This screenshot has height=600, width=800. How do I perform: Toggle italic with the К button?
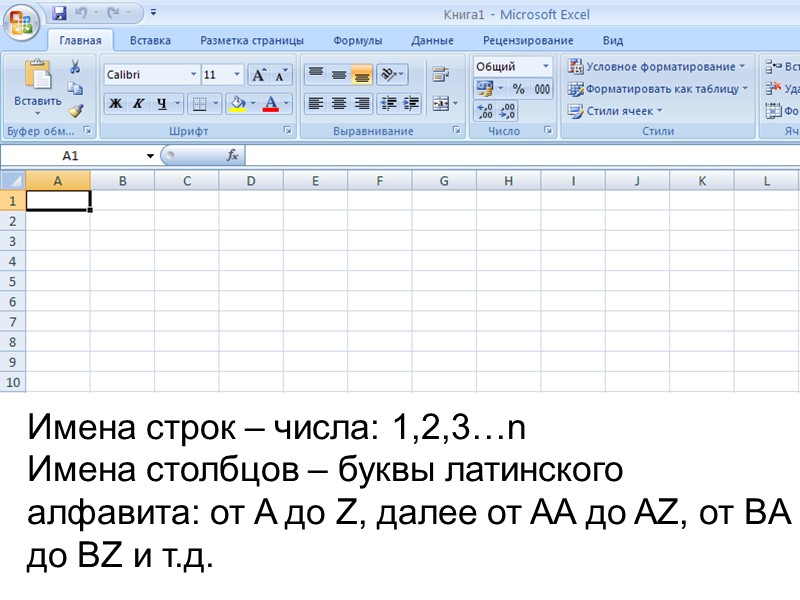138,103
